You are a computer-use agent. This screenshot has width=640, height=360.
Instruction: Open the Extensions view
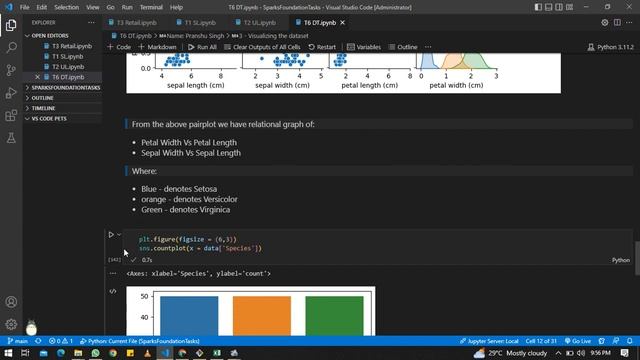click(x=11, y=116)
